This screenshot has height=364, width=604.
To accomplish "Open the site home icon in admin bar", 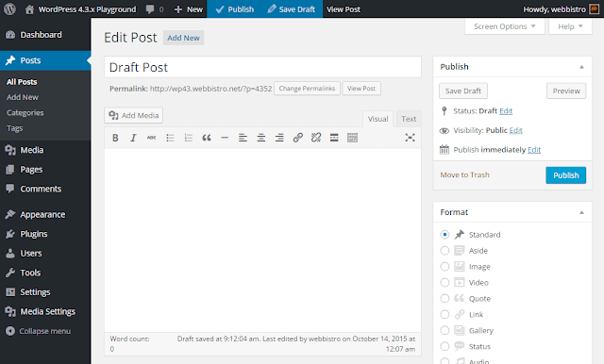I will click(x=29, y=9).
